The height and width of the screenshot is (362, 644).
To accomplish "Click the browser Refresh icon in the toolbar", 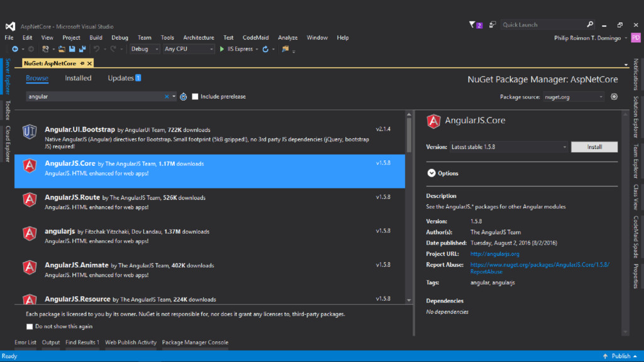I will [x=266, y=49].
